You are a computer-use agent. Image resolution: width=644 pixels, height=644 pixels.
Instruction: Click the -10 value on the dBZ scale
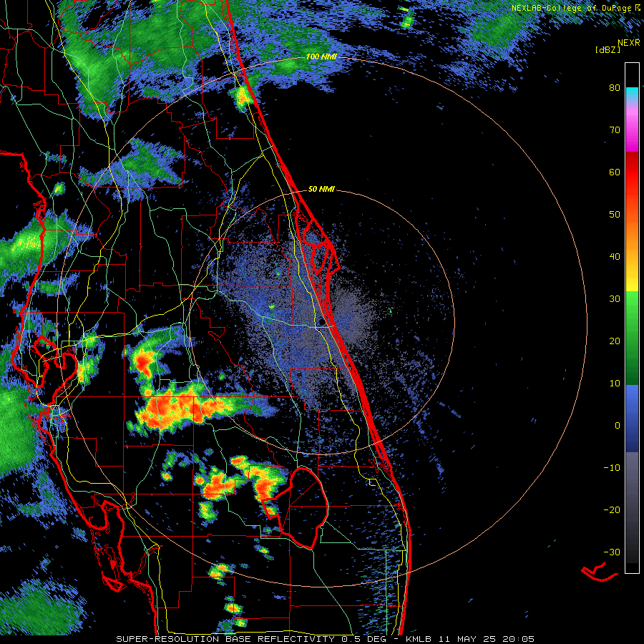pos(612,468)
